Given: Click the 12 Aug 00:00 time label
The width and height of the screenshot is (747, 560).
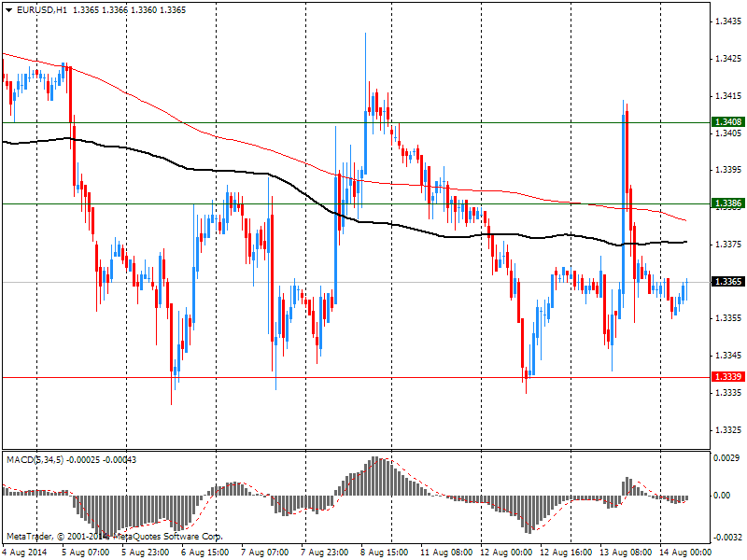Looking at the screenshot, I should click(x=506, y=553).
